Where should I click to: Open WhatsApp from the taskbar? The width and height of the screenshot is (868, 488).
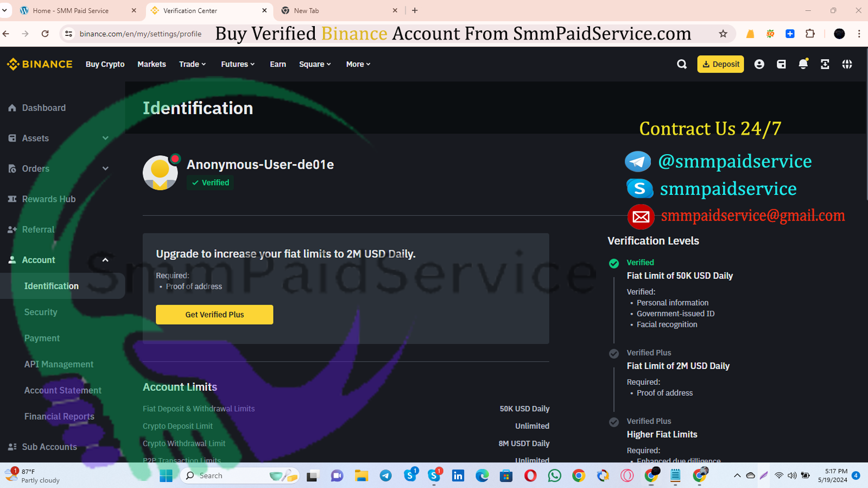[554, 476]
